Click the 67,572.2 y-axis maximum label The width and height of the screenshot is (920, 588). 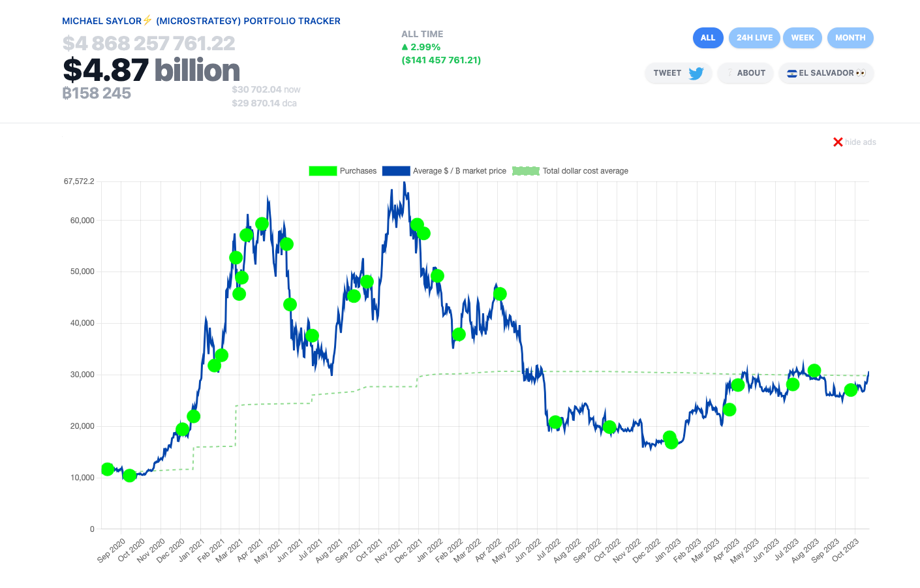[79, 181]
